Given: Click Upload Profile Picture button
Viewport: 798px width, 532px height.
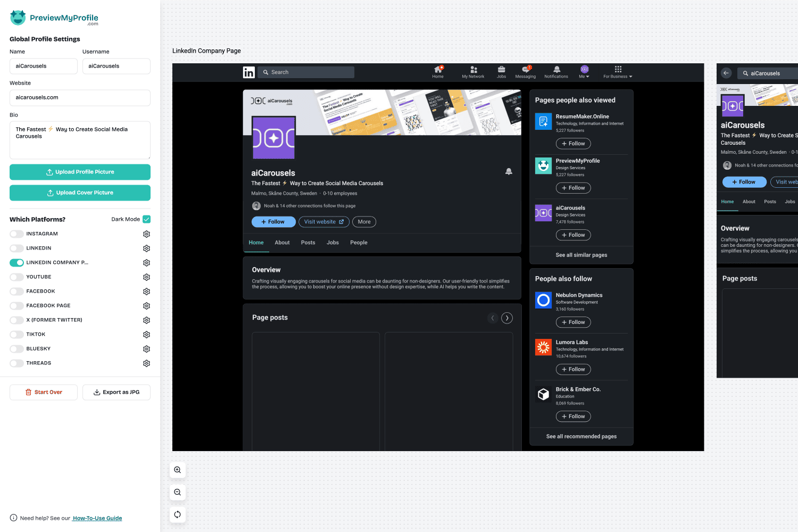Looking at the screenshot, I should [80, 172].
